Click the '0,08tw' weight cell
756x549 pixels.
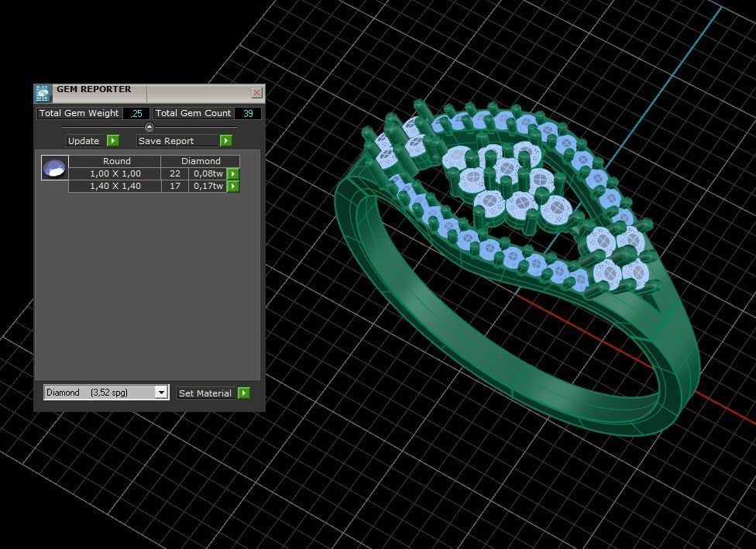[208, 173]
